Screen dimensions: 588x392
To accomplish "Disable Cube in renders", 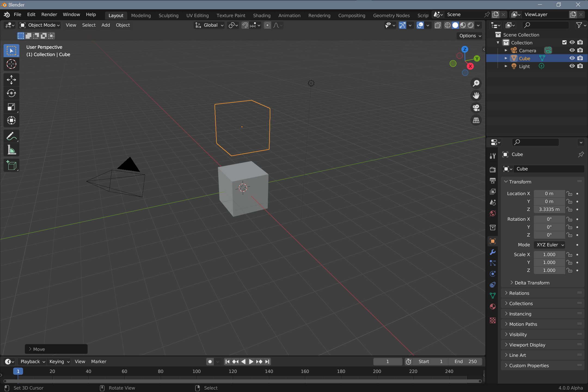I will tap(580, 58).
